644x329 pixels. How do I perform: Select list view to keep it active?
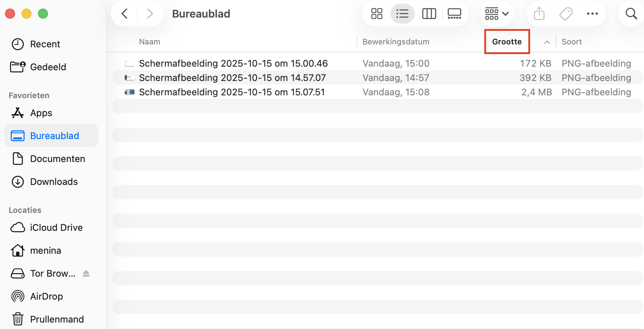pyautogui.click(x=402, y=14)
